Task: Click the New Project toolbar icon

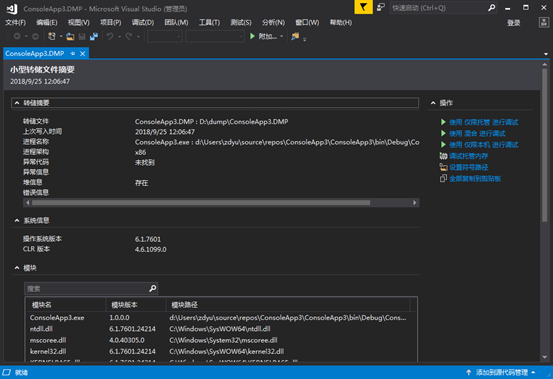Action: coord(51,36)
